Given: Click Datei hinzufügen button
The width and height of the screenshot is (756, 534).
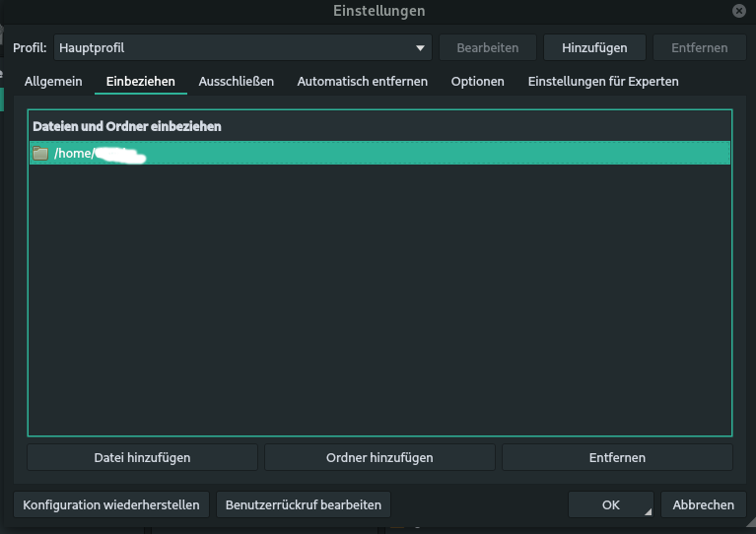Looking at the screenshot, I should [x=142, y=457].
